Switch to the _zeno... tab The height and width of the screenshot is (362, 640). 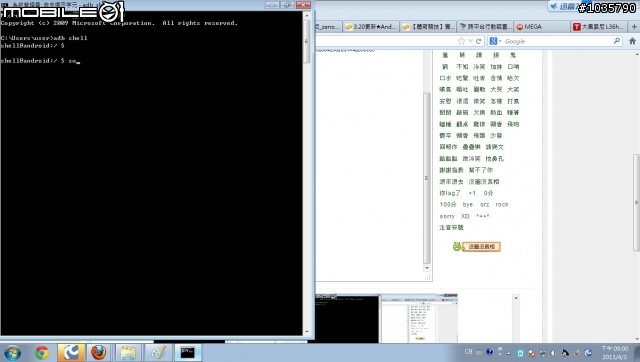[328, 27]
